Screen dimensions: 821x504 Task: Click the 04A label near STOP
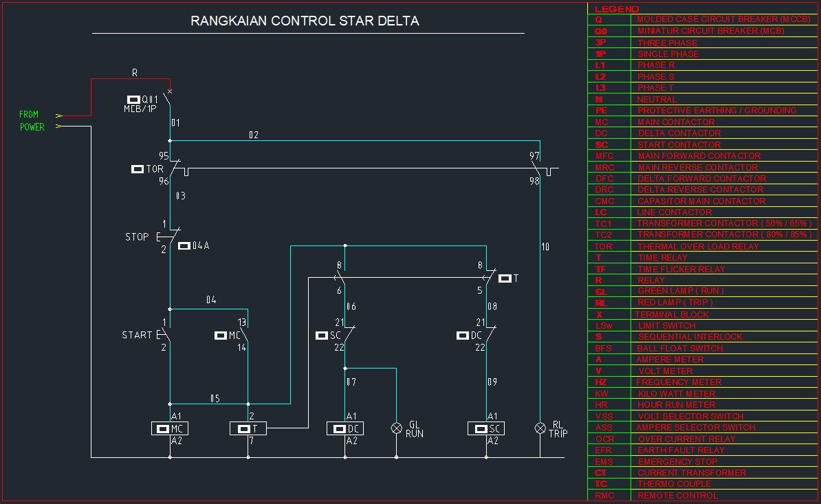201,245
